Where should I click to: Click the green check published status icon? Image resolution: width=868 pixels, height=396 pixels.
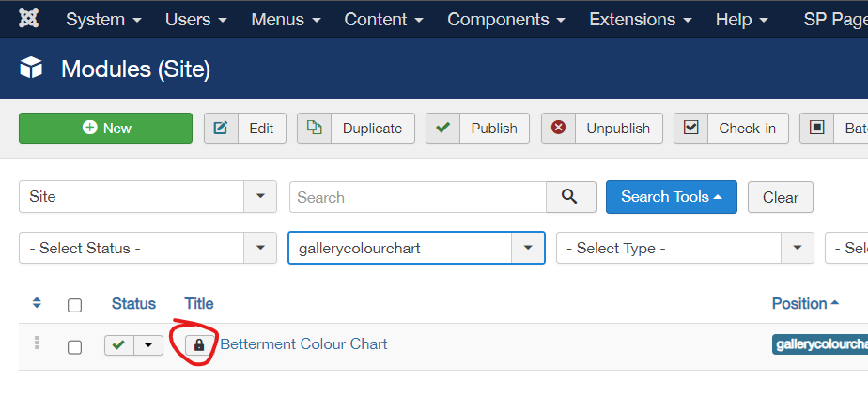coord(118,345)
